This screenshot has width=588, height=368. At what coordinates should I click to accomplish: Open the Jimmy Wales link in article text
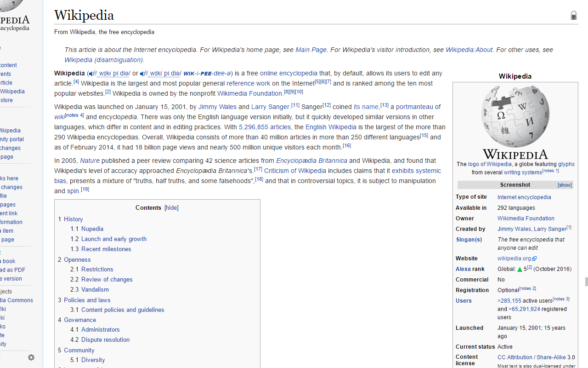[217, 107]
